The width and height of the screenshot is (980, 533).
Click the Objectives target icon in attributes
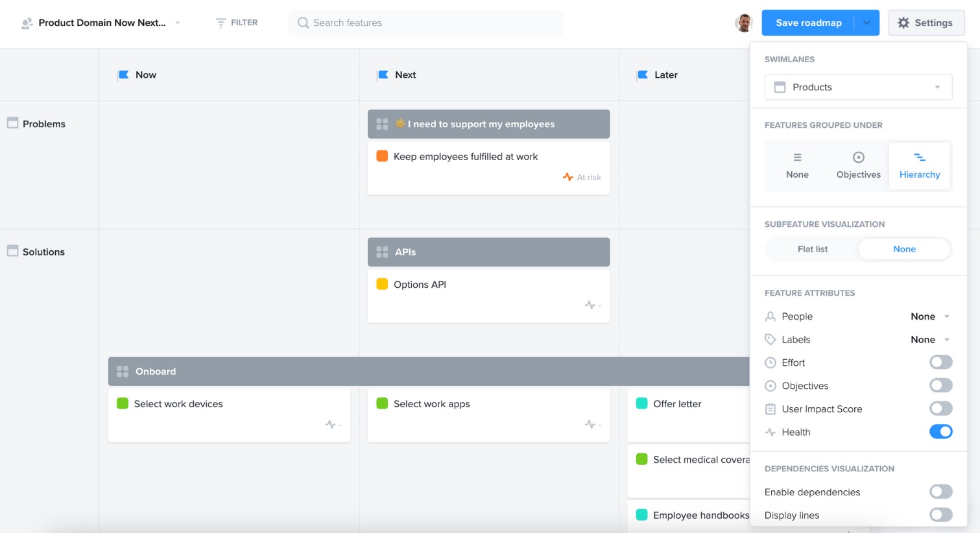(x=771, y=386)
